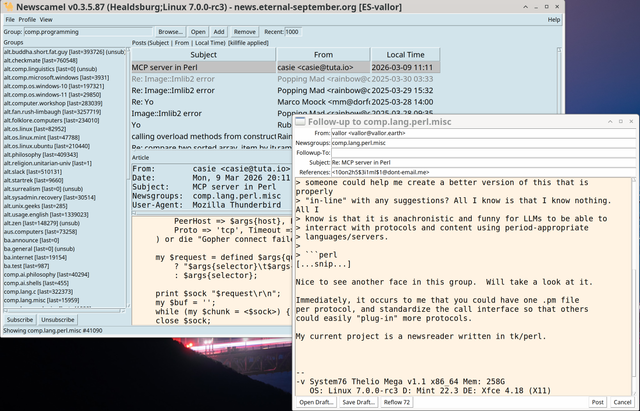Click the Newsgroups field in the Follow-up window
Viewport: 640px width, 411px height.
click(483, 143)
